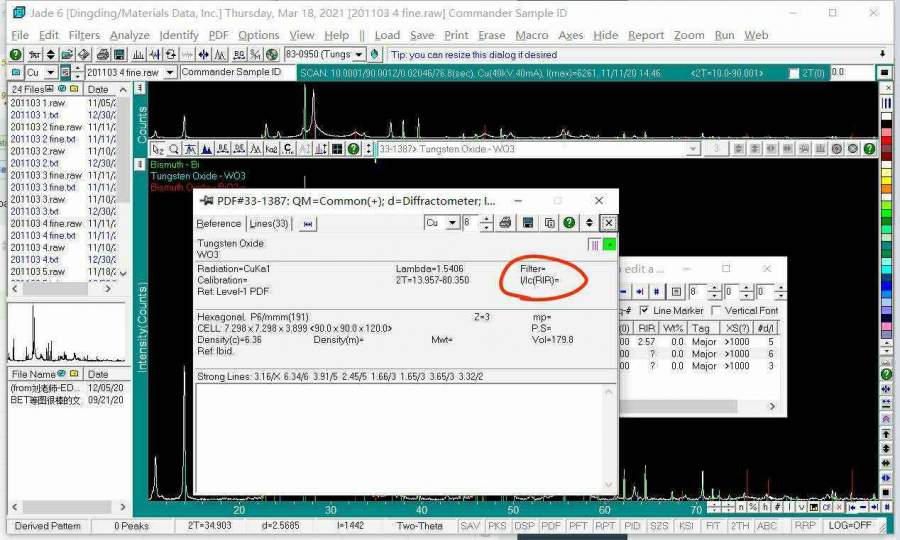Image resolution: width=900 pixels, height=540 pixels.
Task: Open the 201103 4 fine.raw file dropdown
Action: (170, 72)
